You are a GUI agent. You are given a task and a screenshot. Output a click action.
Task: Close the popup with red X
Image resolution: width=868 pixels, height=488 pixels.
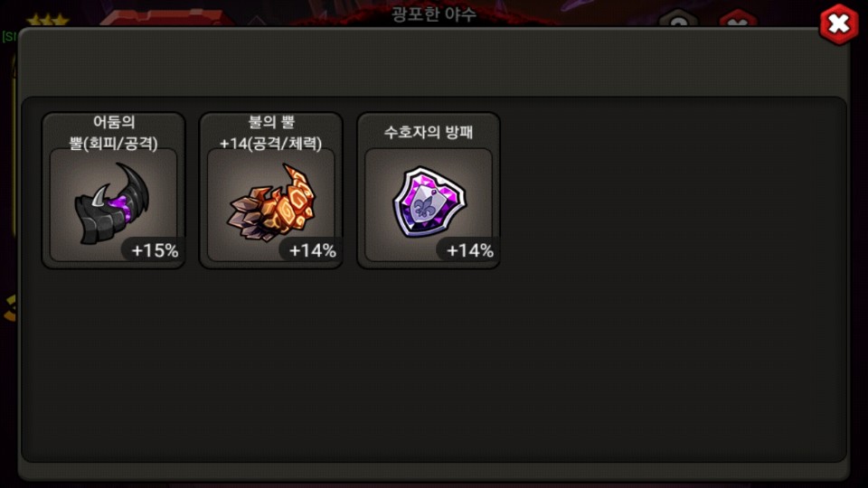[839, 23]
